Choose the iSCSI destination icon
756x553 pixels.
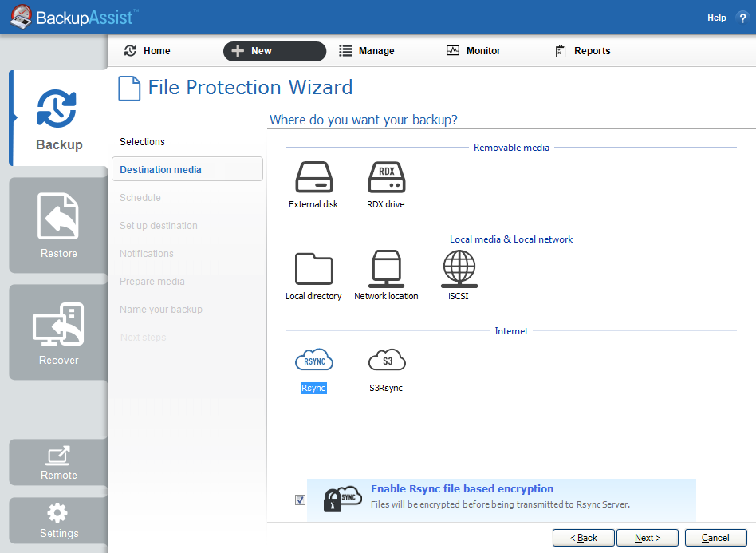pyautogui.click(x=459, y=267)
